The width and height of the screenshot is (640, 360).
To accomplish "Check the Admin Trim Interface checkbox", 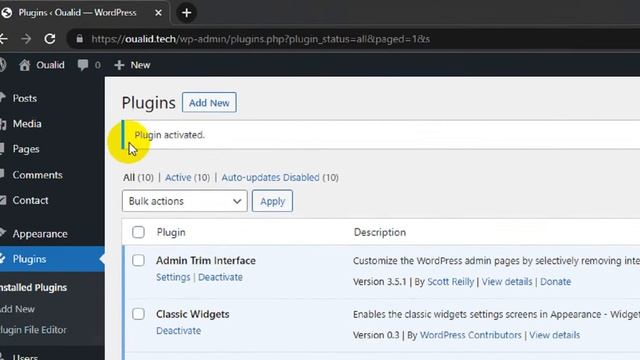I will (138, 260).
